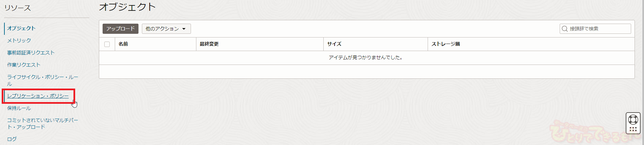
Task: Click the サイズ column header
Action: point(334,44)
